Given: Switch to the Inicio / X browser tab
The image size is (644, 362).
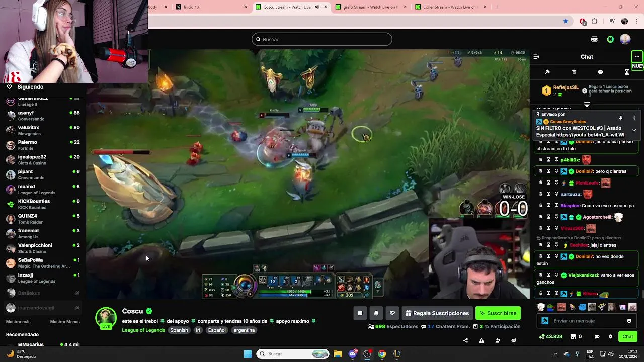Looking at the screenshot, I should point(210,7).
